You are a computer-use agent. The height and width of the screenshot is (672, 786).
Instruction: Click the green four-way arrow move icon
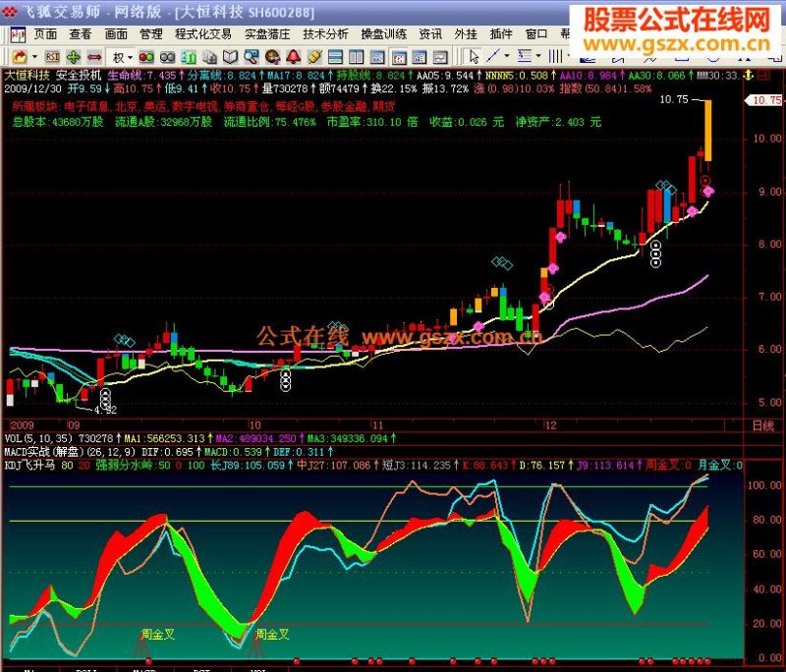click(73, 57)
